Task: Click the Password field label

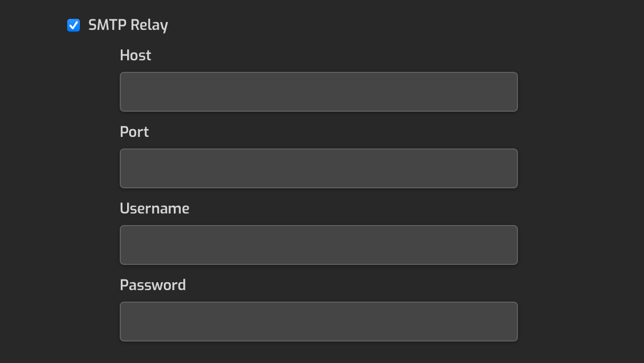Action: point(153,285)
